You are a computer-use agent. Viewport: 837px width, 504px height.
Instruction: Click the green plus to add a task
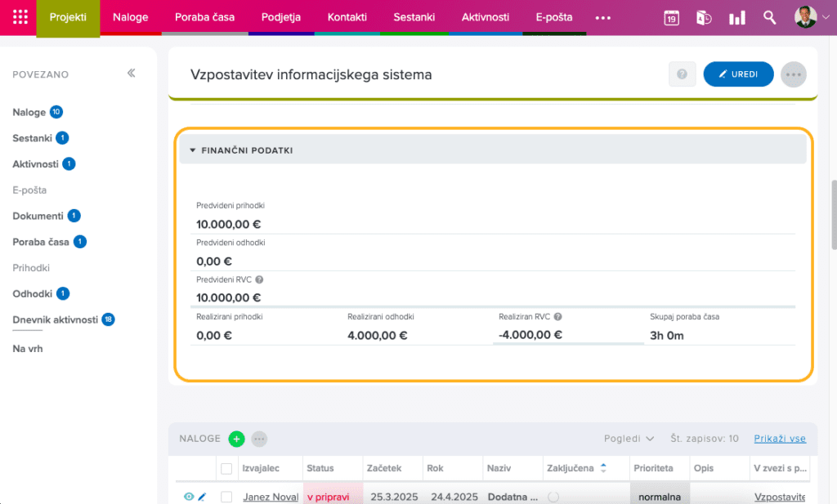pos(236,439)
